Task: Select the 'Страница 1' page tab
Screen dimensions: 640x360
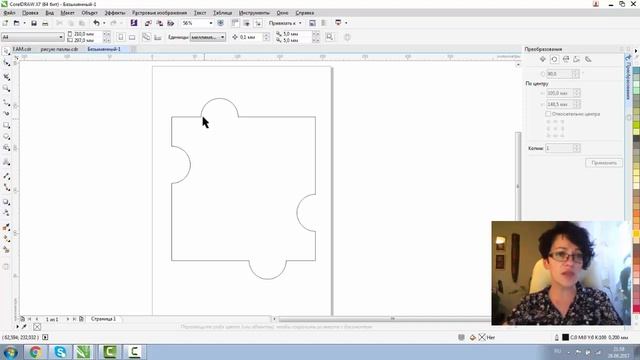Action: [x=103, y=319]
